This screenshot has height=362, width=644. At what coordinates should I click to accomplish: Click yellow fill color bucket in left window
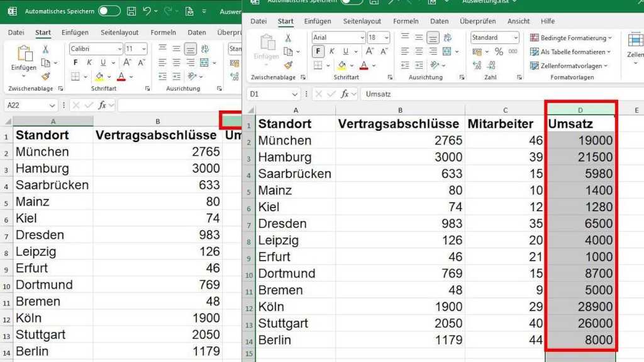(99, 76)
